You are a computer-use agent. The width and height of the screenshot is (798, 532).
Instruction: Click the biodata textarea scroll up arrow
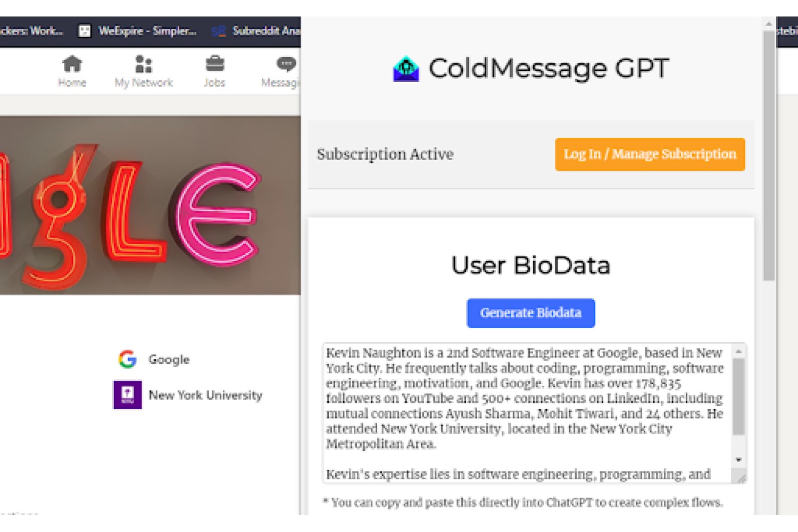738,351
